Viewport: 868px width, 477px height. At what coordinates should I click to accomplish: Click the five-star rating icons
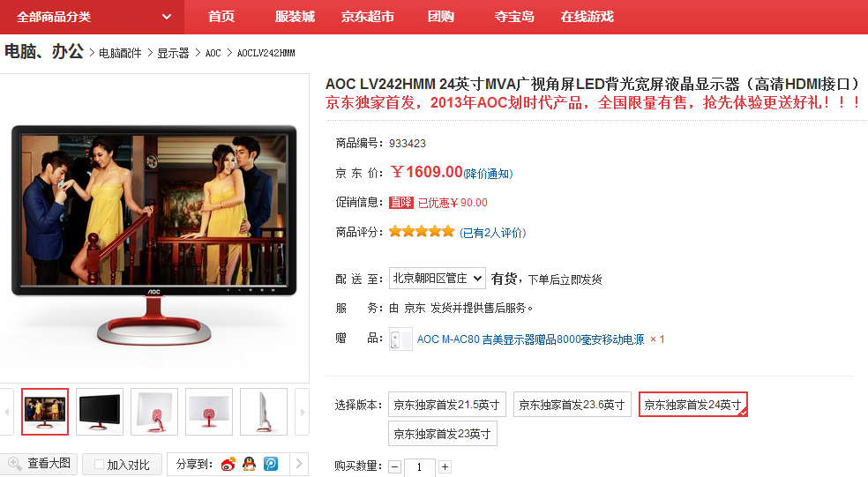(x=422, y=231)
